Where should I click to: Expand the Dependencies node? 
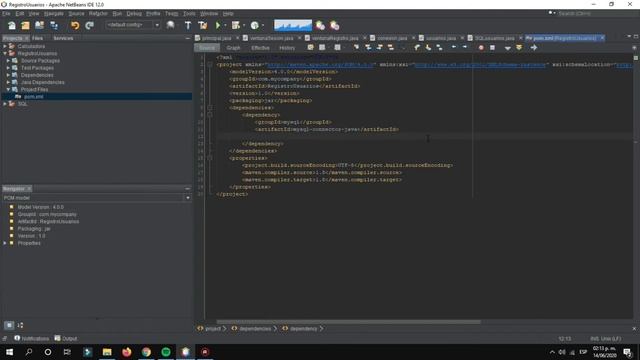tap(8, 75)
